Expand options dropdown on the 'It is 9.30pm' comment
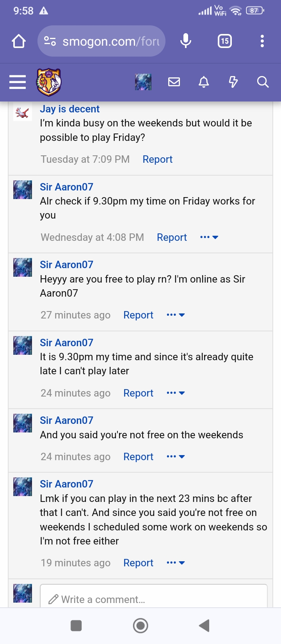 pos(176,393)
